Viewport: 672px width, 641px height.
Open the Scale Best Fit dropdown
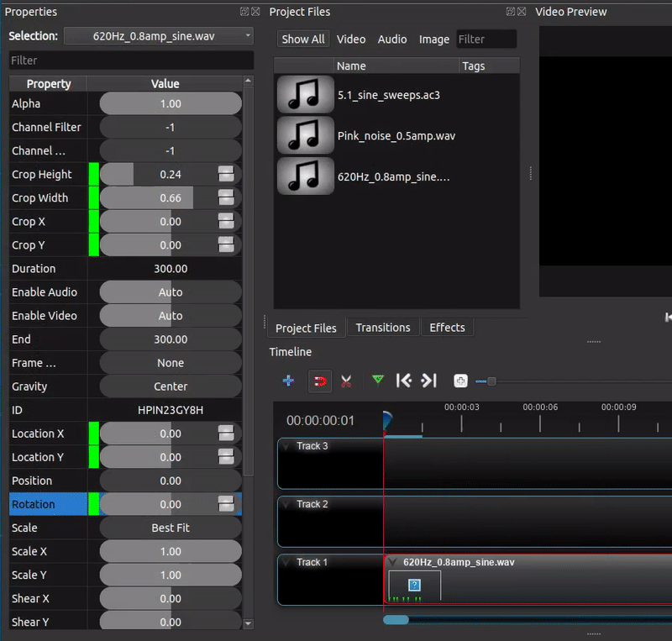click(171, 528)
